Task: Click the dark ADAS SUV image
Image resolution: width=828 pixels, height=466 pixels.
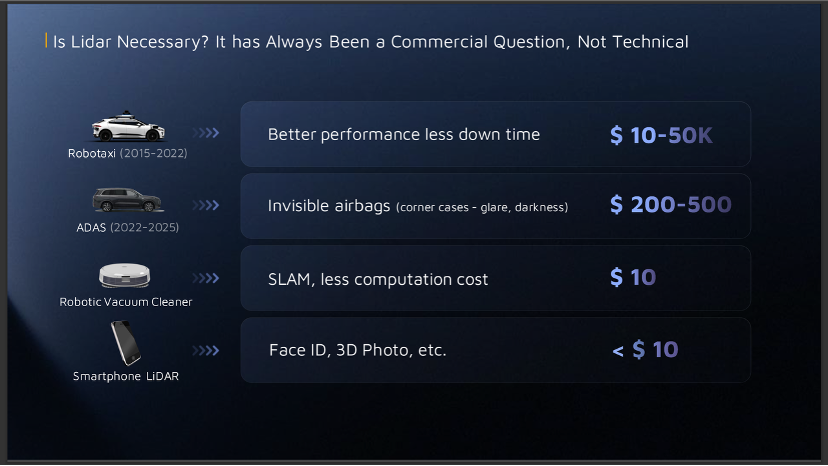Action: [126, 200]
